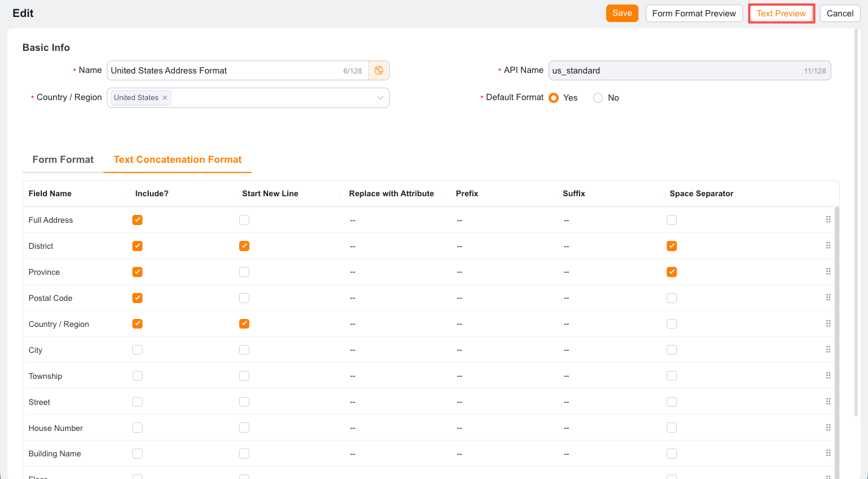Cancel editing the format
Viewport: 868px width, 479px height.
pyautogui.click(x=840, y=14)
